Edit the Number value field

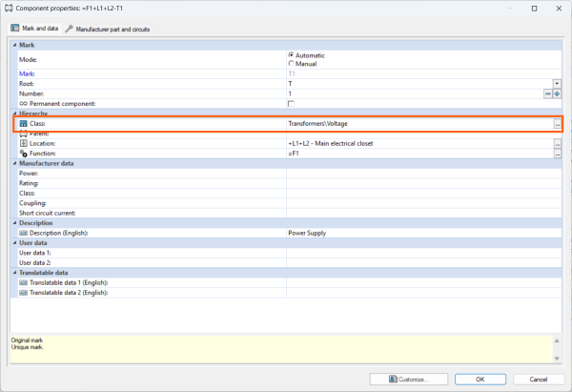pyautogui.click(x=415, y=93)
